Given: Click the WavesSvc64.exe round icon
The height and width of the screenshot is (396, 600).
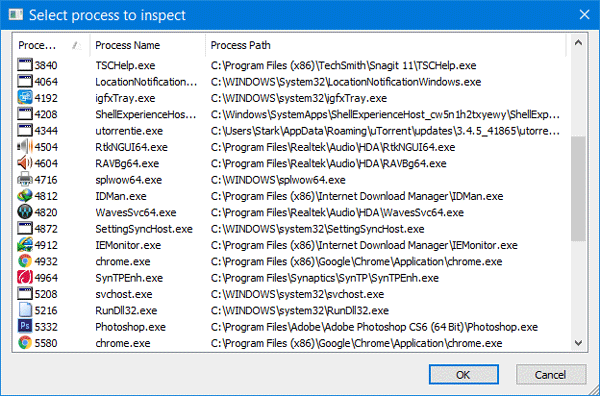Looking at the screenshot, I should click(x=25, y=212).
